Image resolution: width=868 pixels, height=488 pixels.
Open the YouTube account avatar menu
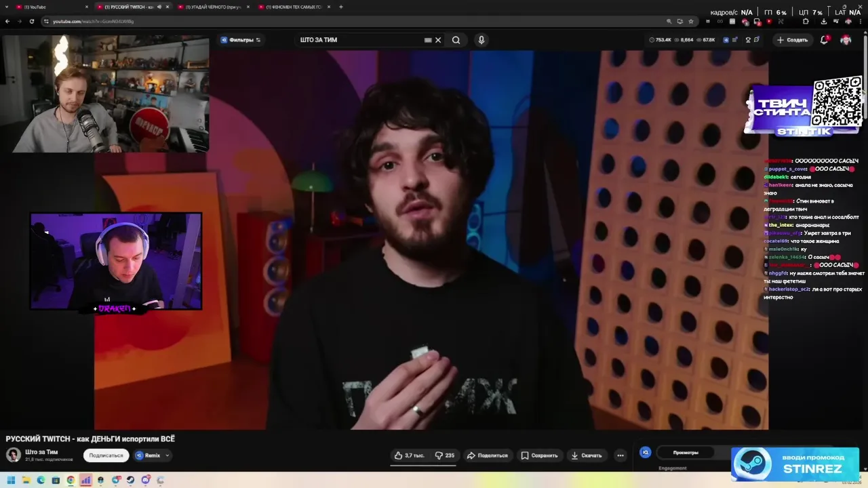pyautogui.click(x=846, y=40)
